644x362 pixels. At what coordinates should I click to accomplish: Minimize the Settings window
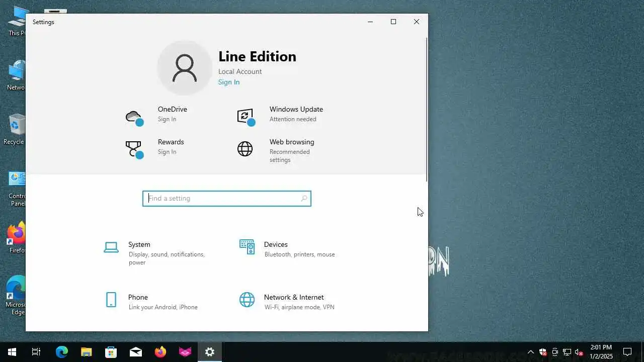pos(370,22)
